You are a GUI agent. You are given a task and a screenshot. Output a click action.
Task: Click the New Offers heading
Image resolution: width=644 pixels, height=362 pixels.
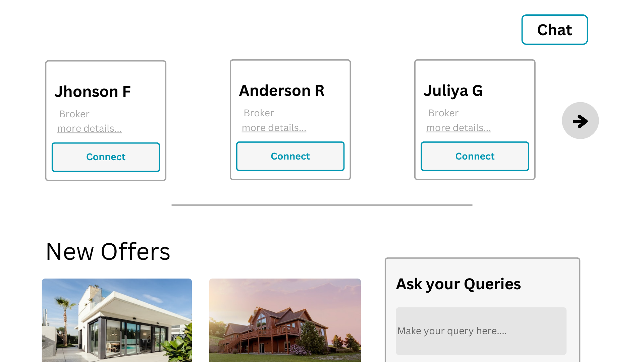coord(108,252)
